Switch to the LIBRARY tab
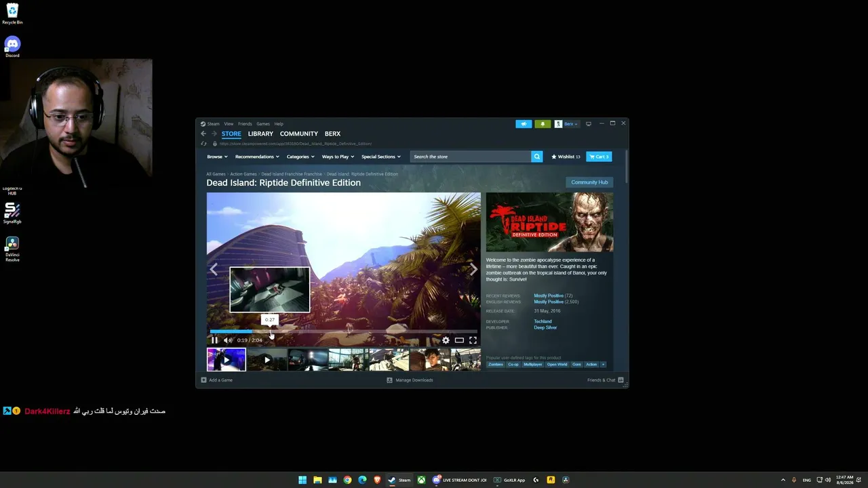 260,134
